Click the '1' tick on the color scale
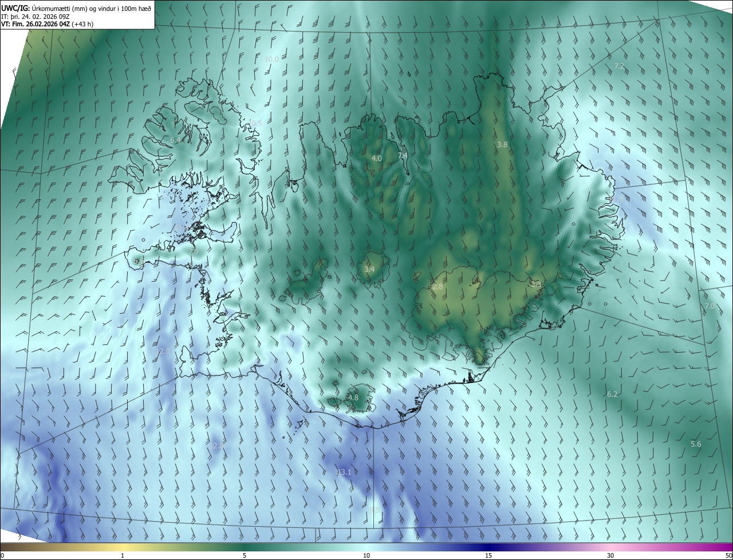This screenshot has height=560, width=733. pos(123,555)
